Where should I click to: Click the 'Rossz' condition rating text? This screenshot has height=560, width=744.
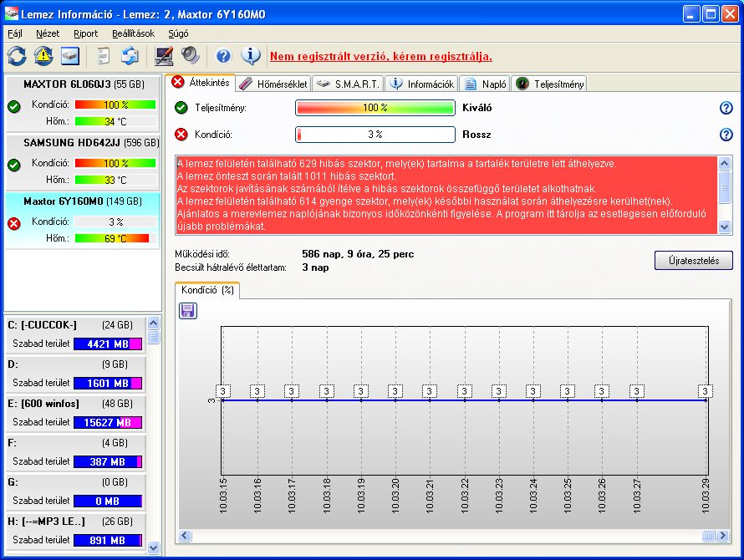point(476,135)
